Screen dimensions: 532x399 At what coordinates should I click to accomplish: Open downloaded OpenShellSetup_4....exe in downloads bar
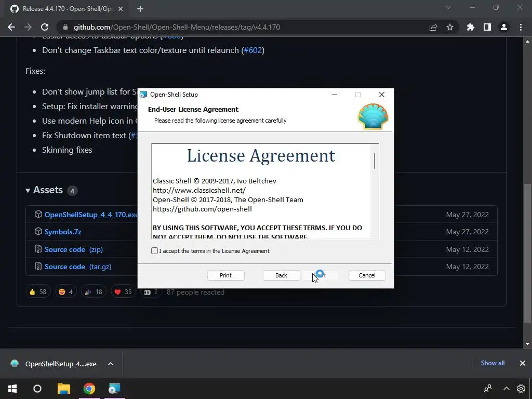pyautogui.click(x=54, y=364)
